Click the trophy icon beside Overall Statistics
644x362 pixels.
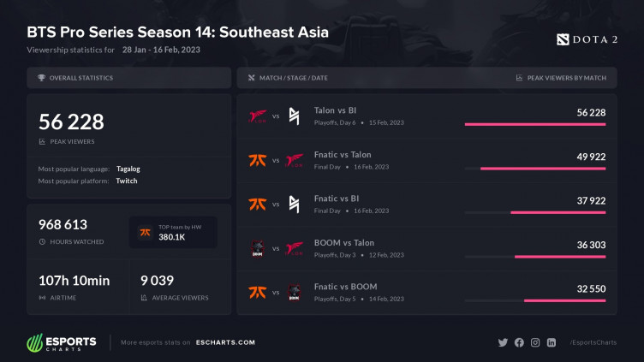[x=42, y=78]
